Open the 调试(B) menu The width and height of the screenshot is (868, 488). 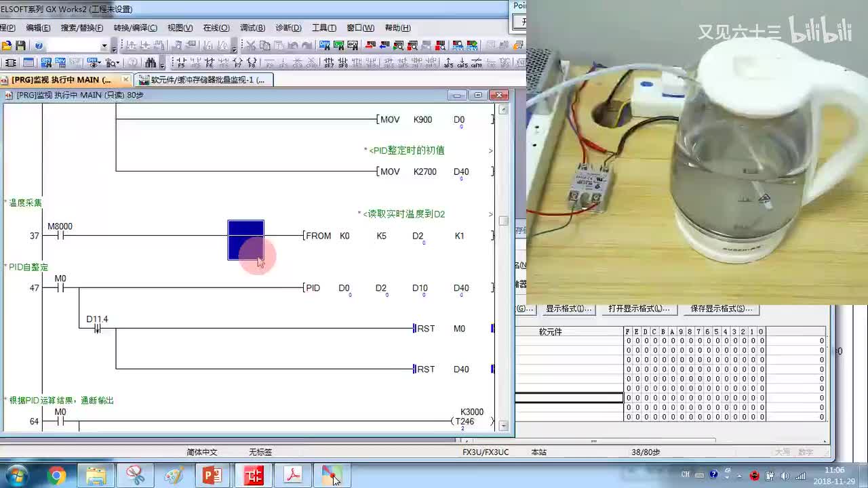point(253,28)
